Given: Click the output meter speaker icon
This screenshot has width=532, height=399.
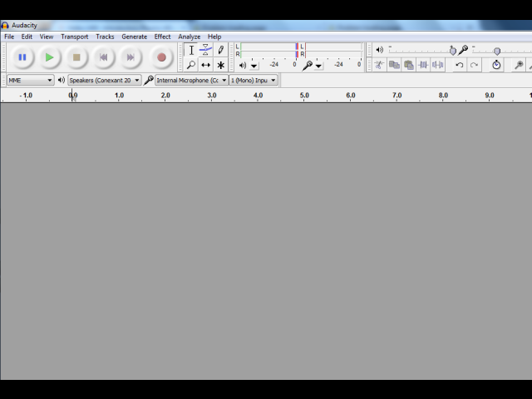Looking at the screenshot, I should coord(243,65).
